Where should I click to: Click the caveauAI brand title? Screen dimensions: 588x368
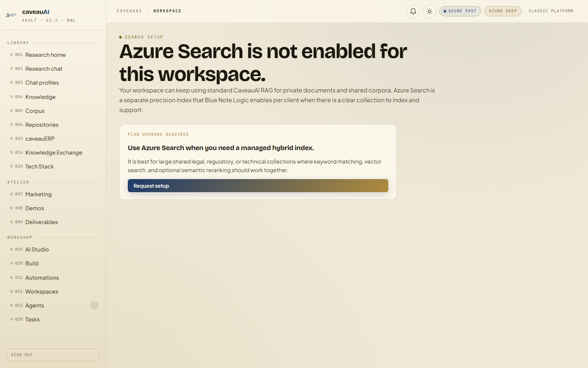[36, 12]
